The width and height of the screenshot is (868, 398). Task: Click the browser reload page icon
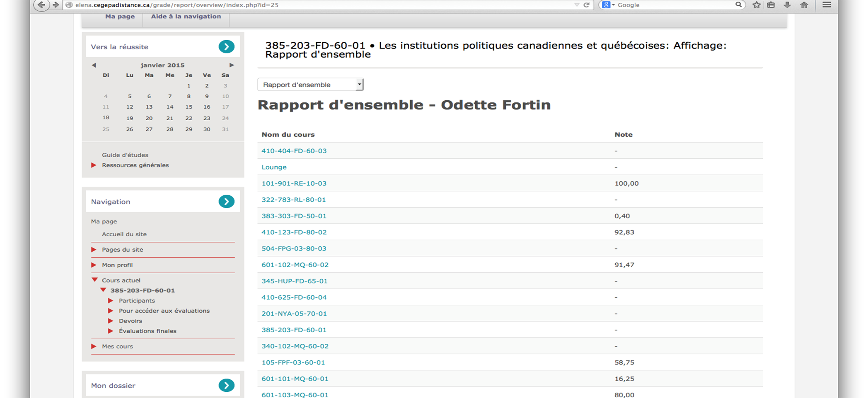[x=586, y=5]
